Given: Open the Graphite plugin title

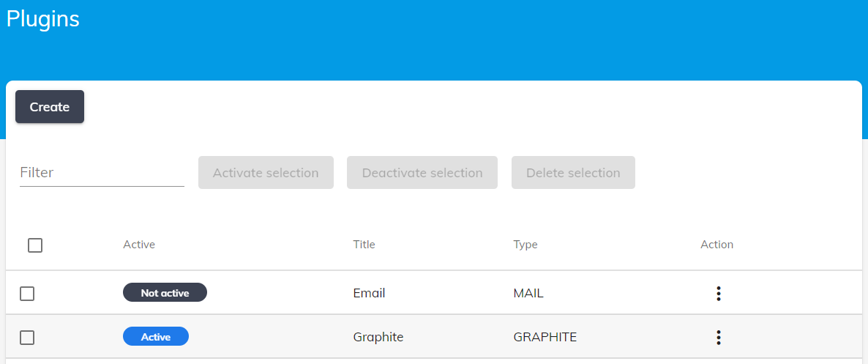Looking at the screenshot, I should pyautogui.click(x=378, y=338).
